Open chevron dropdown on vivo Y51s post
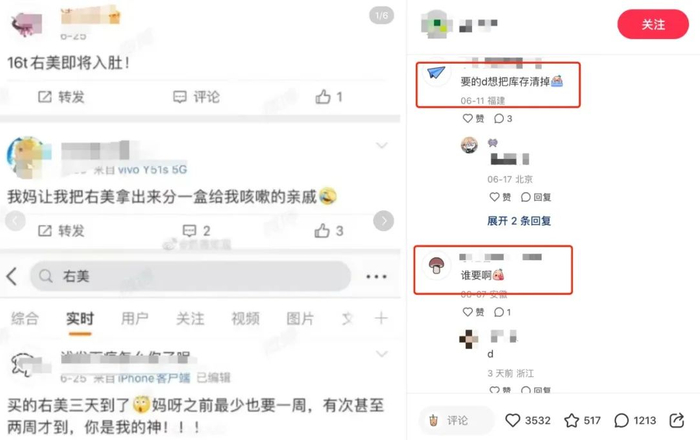Viewport: 700px width, 440px height. click(382, 145)
